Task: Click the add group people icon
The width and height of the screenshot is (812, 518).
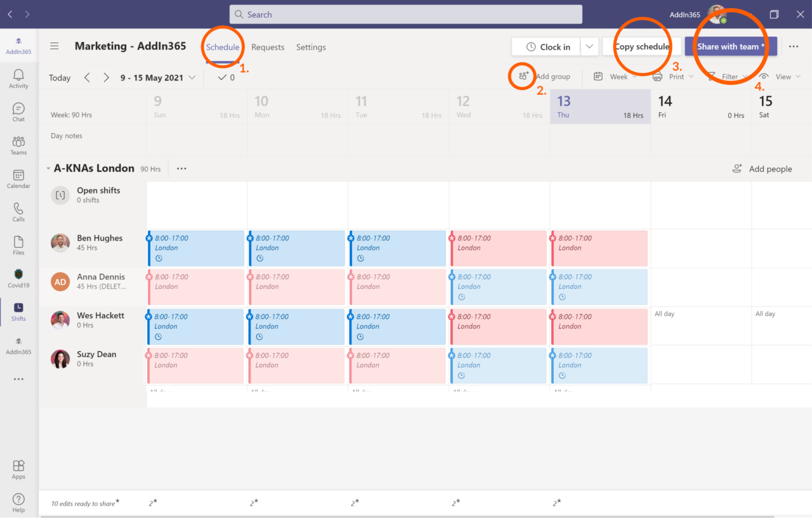Action: [522, 76]
